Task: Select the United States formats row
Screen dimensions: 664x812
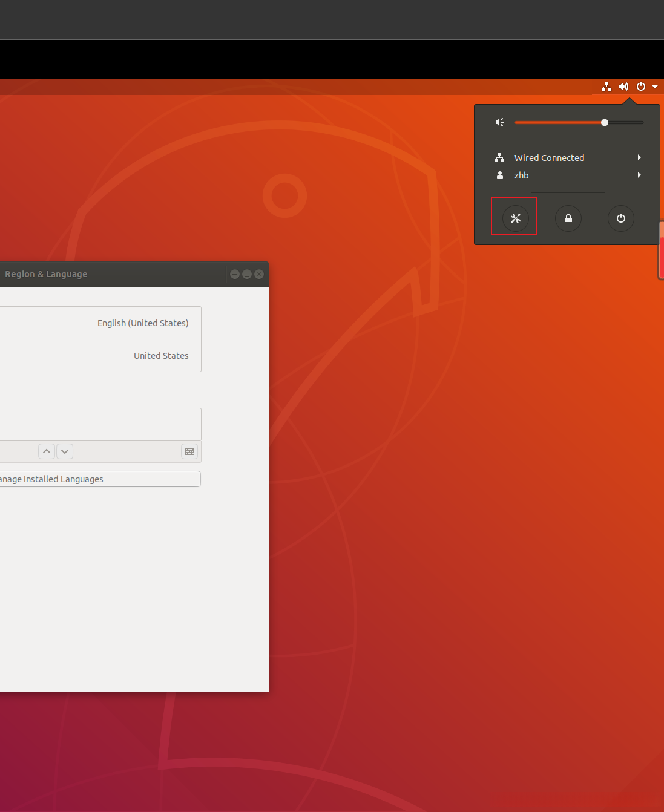Action: pos(100,356)
